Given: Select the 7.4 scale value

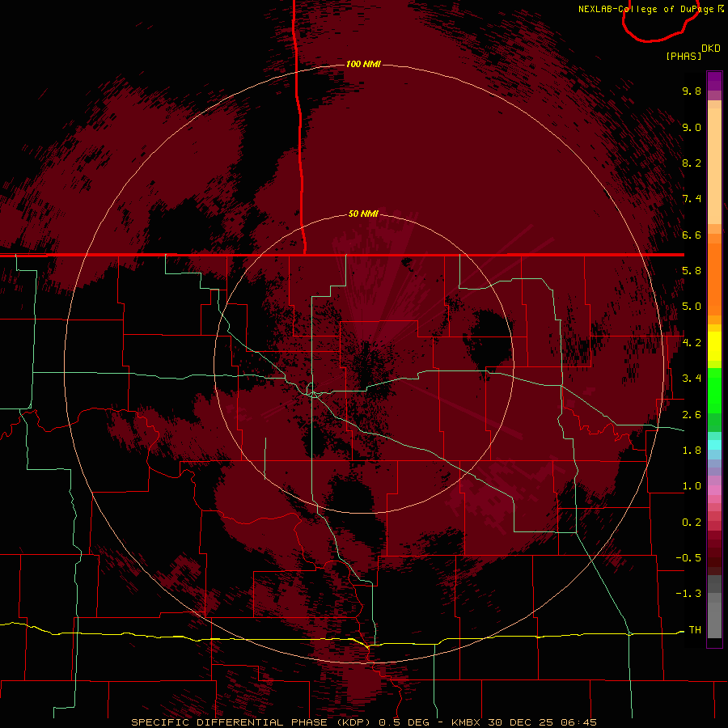Looking at the screenshot, I should 692,199.
